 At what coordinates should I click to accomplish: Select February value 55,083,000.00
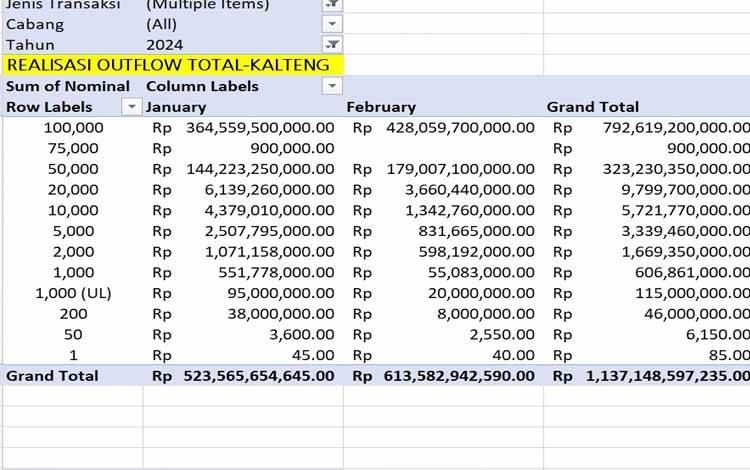pos(481,273)
